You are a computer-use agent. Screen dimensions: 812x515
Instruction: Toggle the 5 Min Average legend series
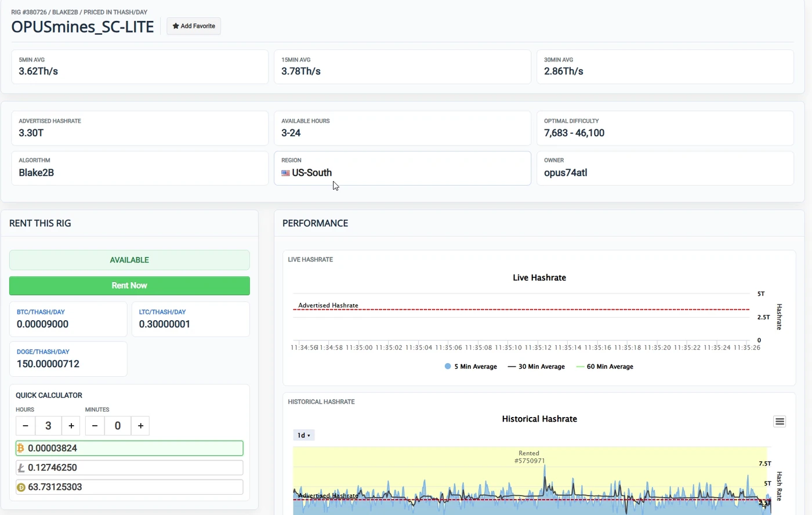click(x=471, y=367)
